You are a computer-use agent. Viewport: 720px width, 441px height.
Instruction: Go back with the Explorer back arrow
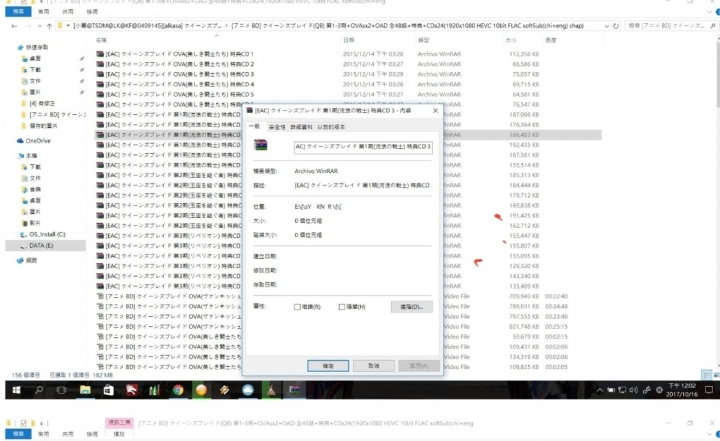click(14, 26)
